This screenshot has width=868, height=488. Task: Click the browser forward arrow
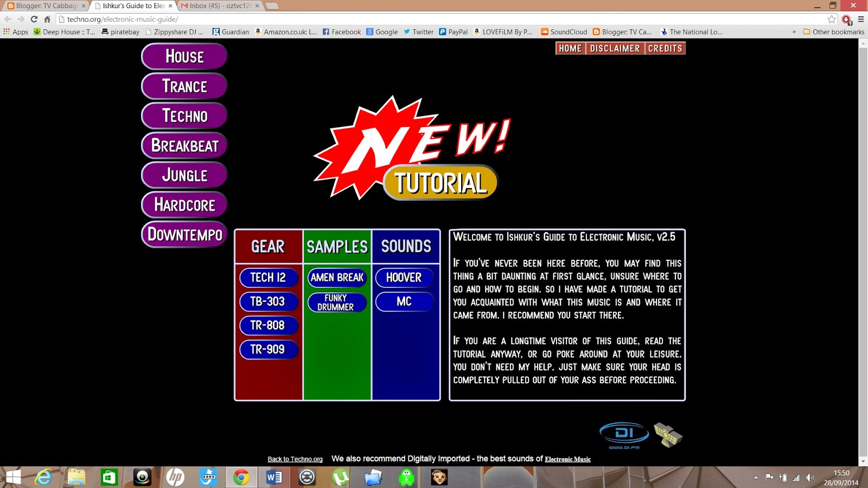click(21, 19)
